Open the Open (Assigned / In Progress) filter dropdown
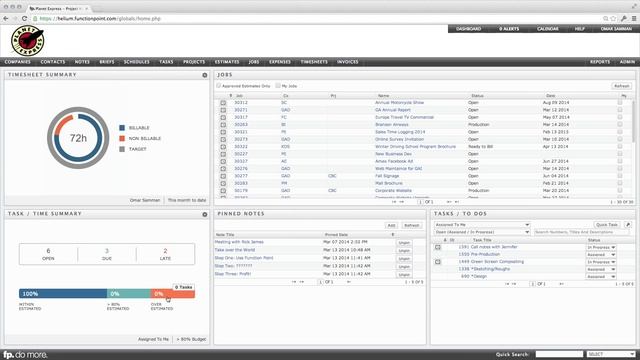 click(482, 232)
